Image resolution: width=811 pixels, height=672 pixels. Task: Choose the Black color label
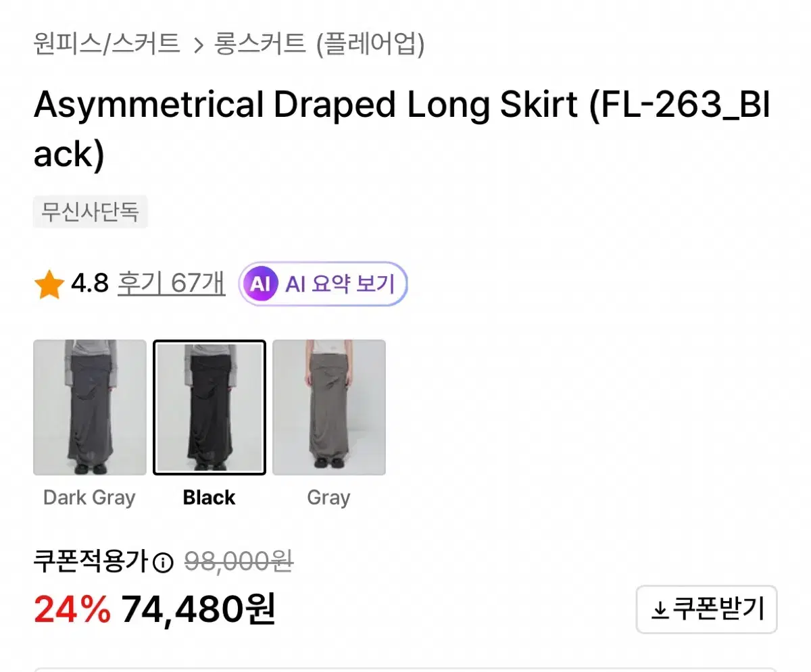coord(210,498)
